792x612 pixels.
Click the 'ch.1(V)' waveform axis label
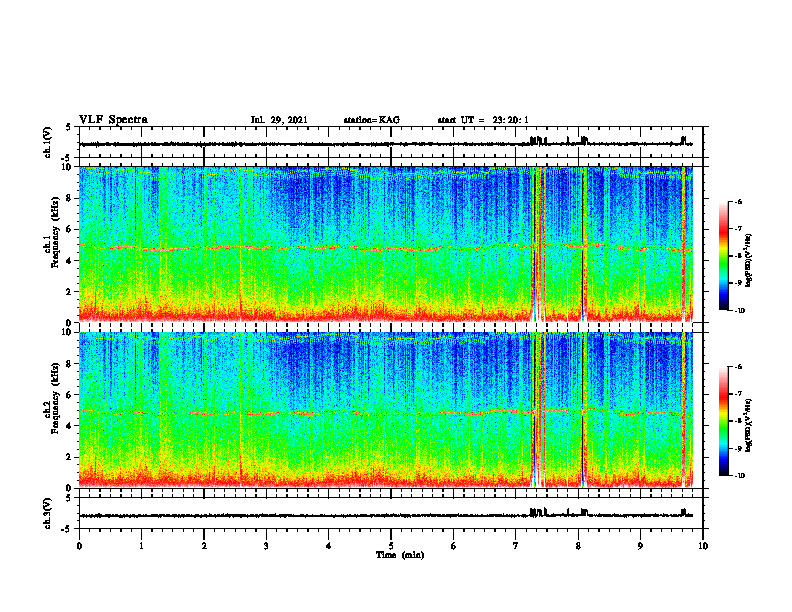pyautogui.click(x=48, y=142)
